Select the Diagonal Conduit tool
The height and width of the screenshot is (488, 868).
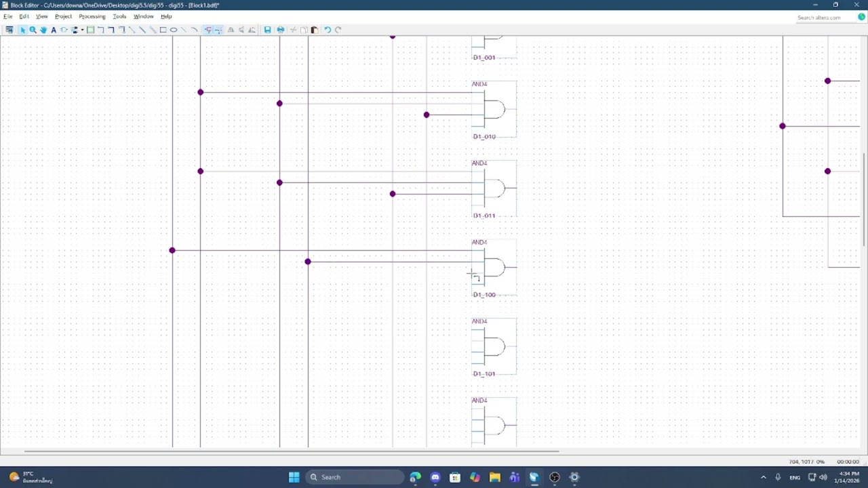[x=153, y=30]
